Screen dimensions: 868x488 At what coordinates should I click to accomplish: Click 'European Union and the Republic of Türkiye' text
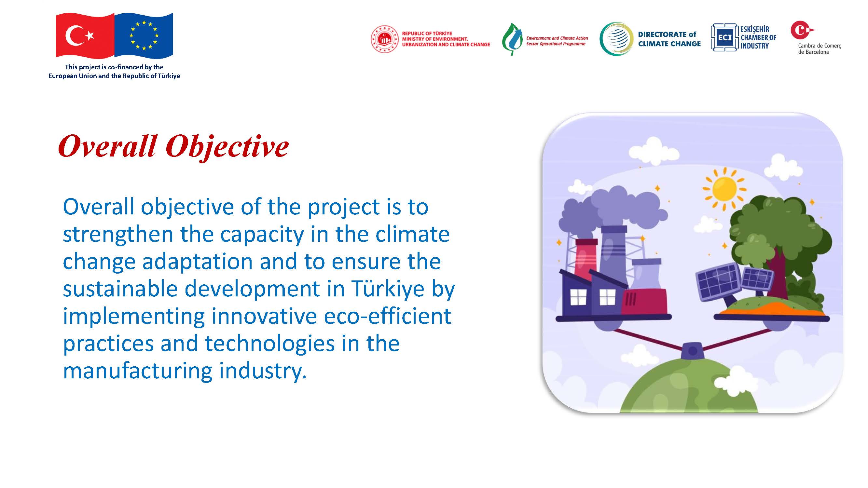(x=114, y=76)
